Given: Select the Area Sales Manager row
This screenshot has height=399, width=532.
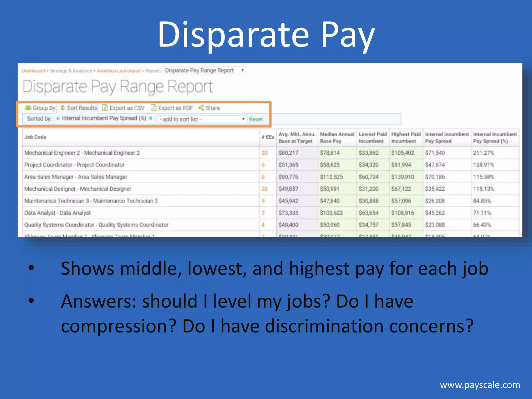Looking at the screenshot, I should click(271, 177).
